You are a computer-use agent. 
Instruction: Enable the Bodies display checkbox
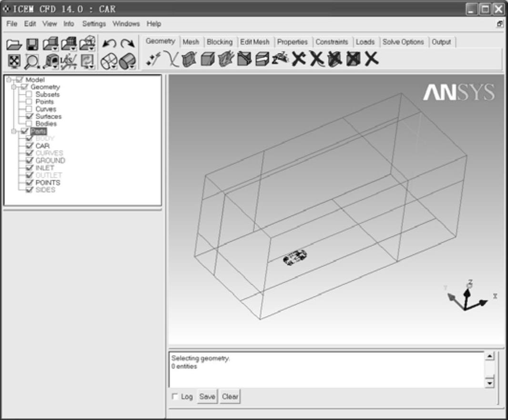click(29, 123)
